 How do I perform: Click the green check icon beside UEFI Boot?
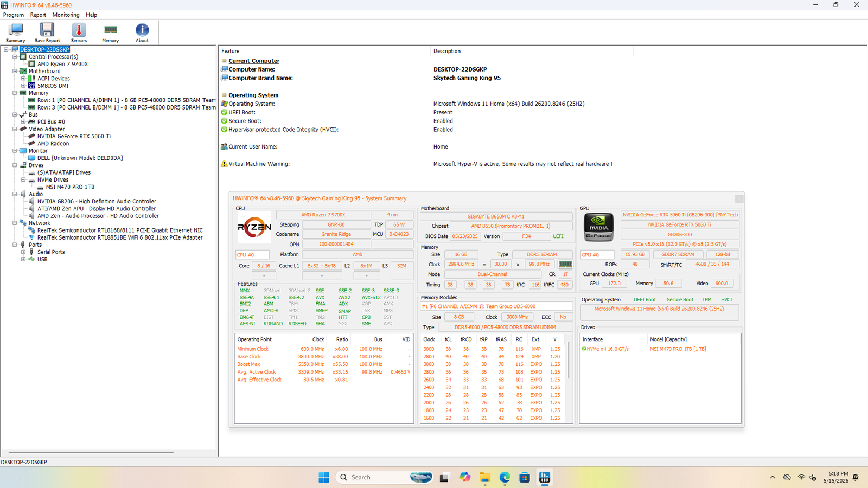224,112
